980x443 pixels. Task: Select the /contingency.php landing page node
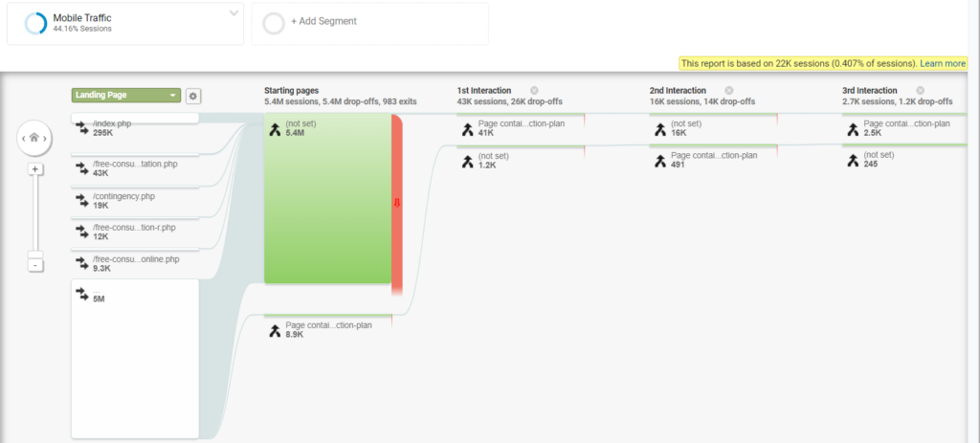[x=135, y=200]
